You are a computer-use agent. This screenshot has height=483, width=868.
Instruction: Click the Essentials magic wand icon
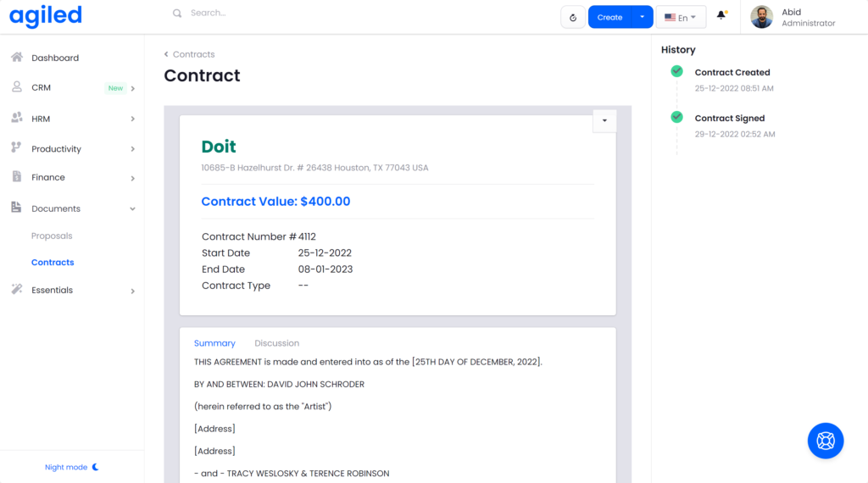click(16, 290)
